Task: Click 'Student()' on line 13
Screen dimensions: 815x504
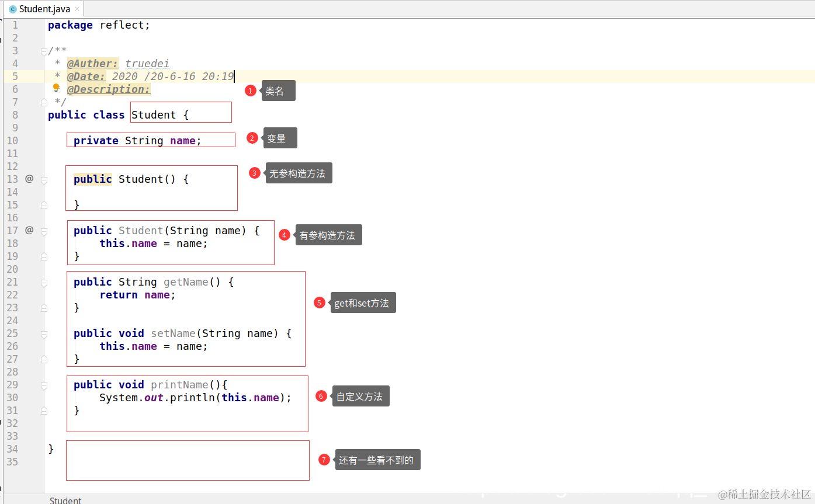Action: coord(147,179)
